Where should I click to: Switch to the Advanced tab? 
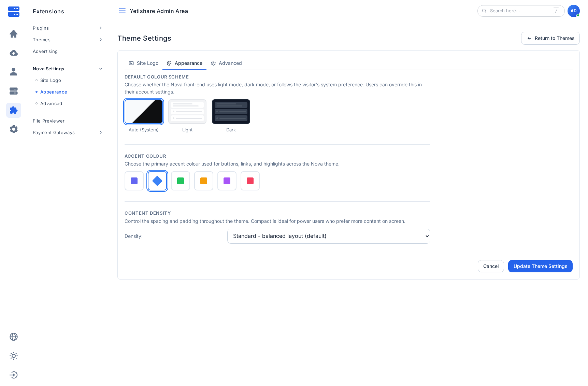click(x=226, y=63)
